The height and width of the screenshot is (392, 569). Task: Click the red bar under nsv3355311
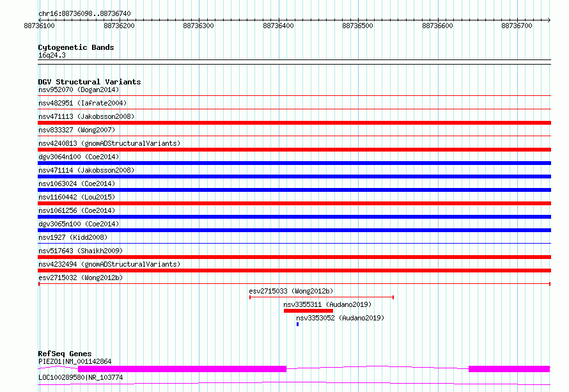point(308,311)
